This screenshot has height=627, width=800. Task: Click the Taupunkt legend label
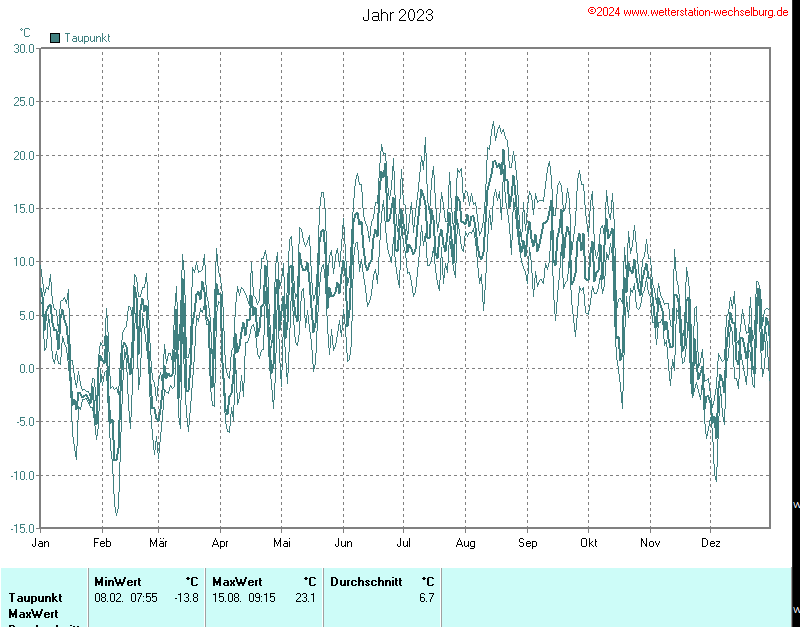click(x=87, y=38)
